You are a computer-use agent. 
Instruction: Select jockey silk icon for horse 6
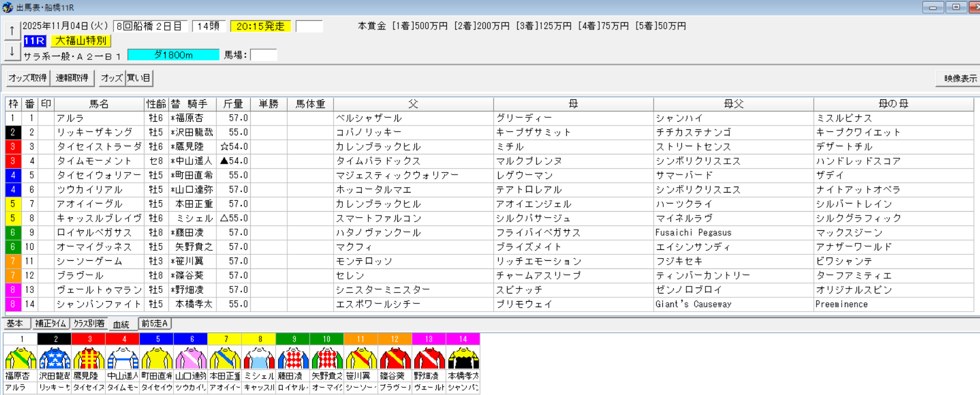click(x=191, y=358)
